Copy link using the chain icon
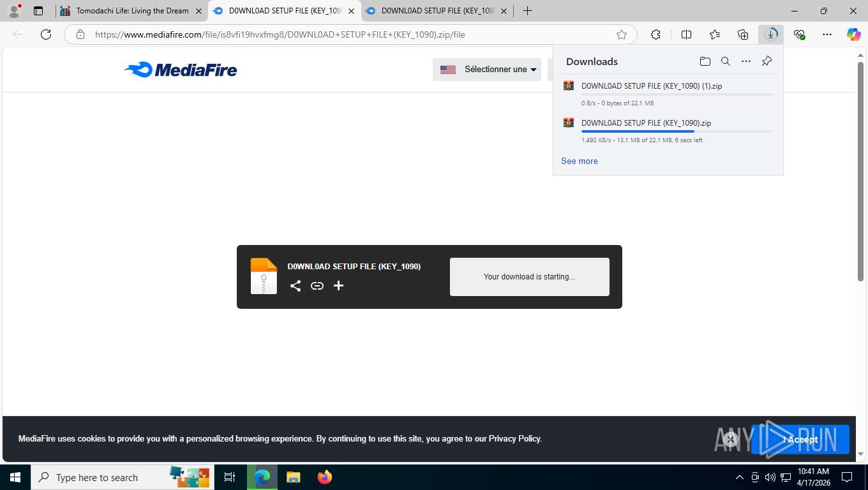The height and width of the screenshot is (490, 868). click(317, 286)
